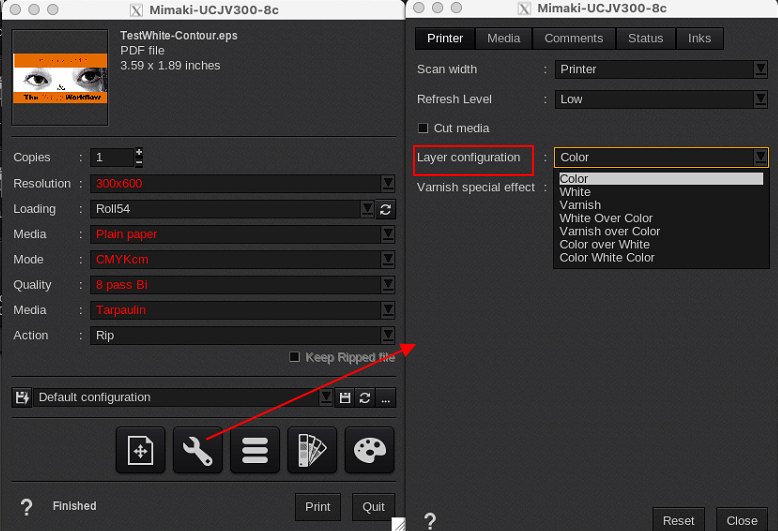Open the Media Tarpaulin dropdown
Screen dimensions: 778x531
pyautogui.click(x=388, y=310)
